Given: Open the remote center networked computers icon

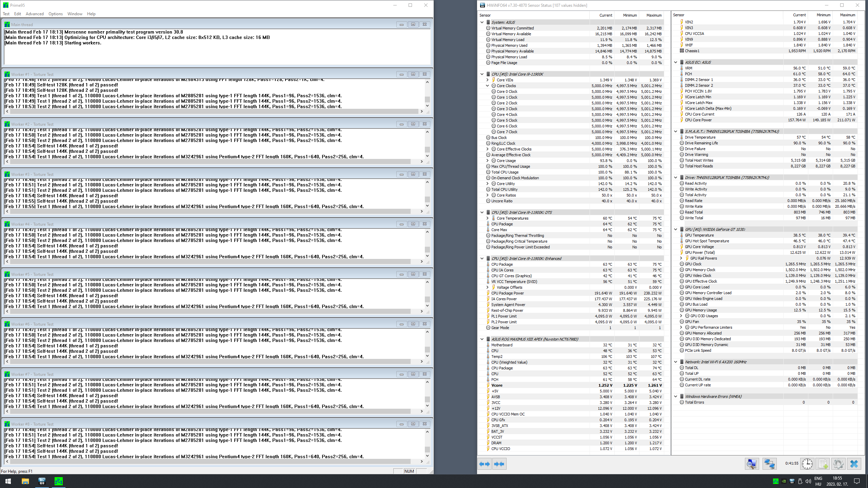Looking at the screenshot, I should (x=769, y=464).
